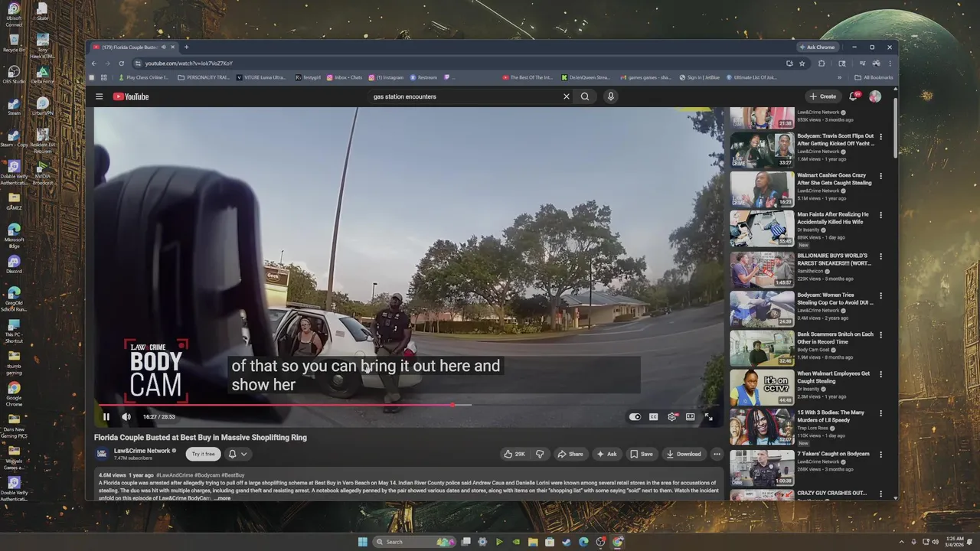Pause the video playback
The height and width of the screenshot is (551, 980).
point(106,417)
